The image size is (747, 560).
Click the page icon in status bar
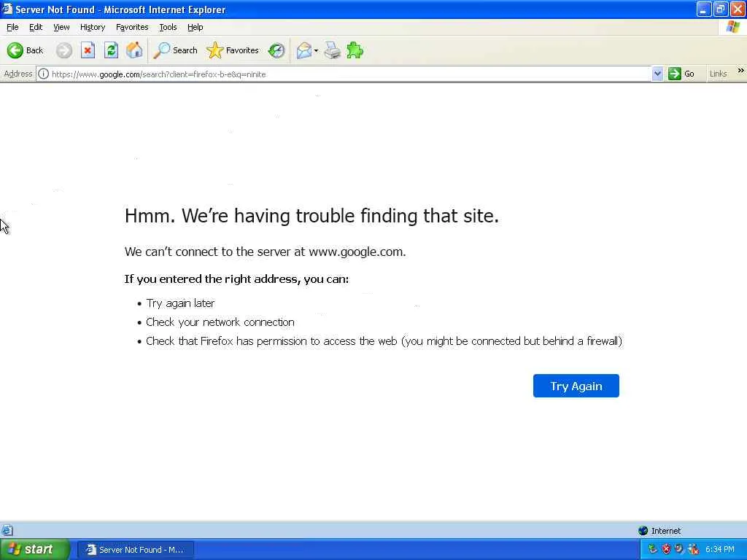[7, 530]
